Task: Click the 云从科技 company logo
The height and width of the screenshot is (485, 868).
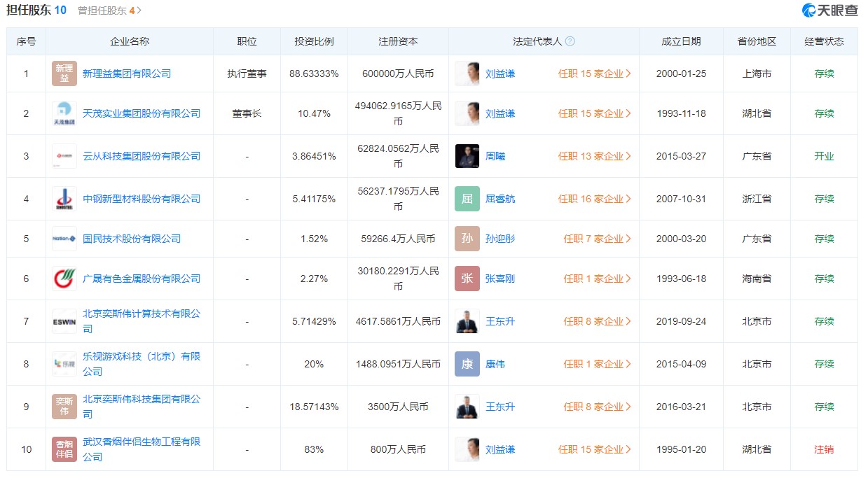Action: pos(64,156)
